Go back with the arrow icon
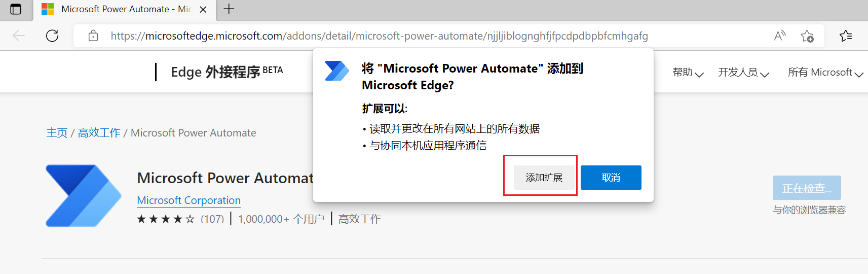This screenshot has width=868, height=274. tap(19, 36)
